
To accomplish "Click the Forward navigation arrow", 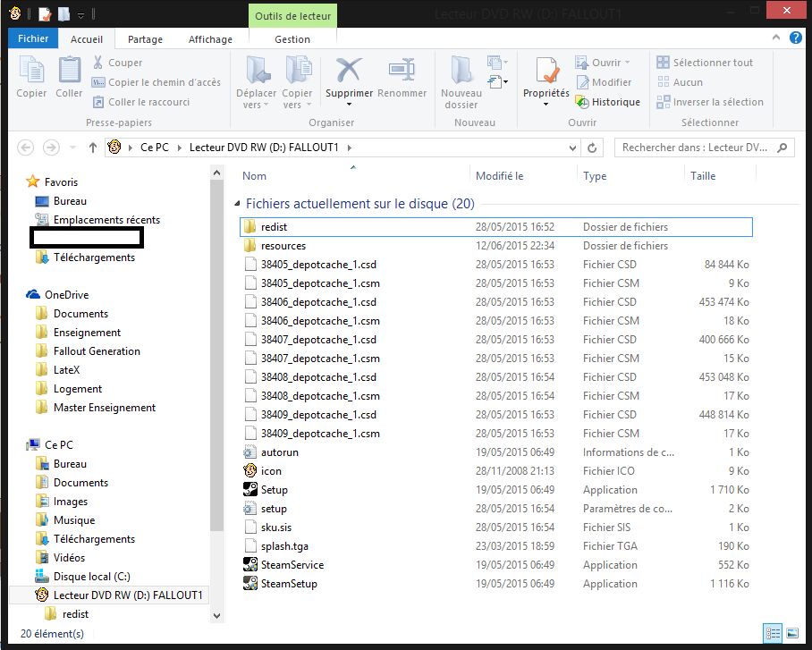I will pyautogui.click(x=51, y=148).
